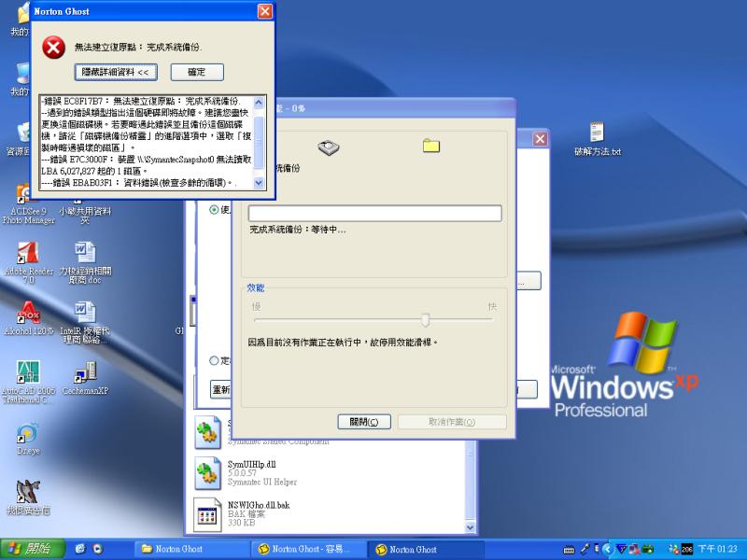Select the 破解方法.txt file on the desktop
747x560 pixels.
tap(598, 138)
